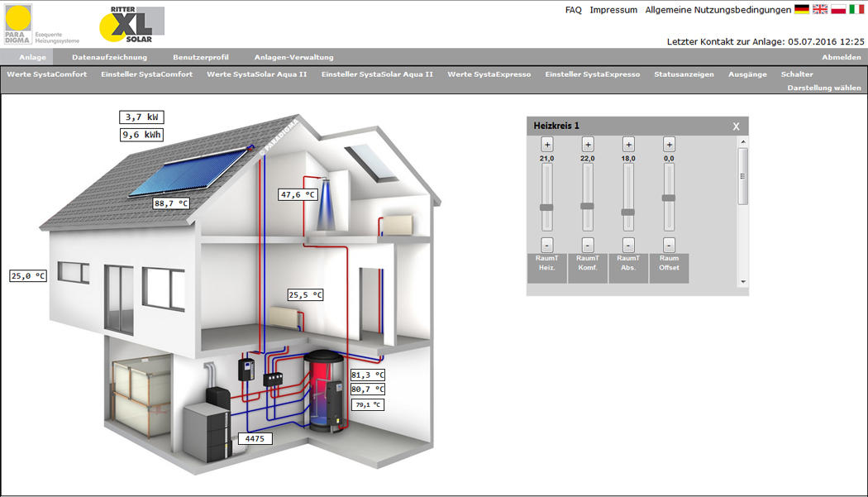Screen dimensions: 868x497
Task: Click the RaumT Heiz. slider handle
Action: click(x=547, y=208)
